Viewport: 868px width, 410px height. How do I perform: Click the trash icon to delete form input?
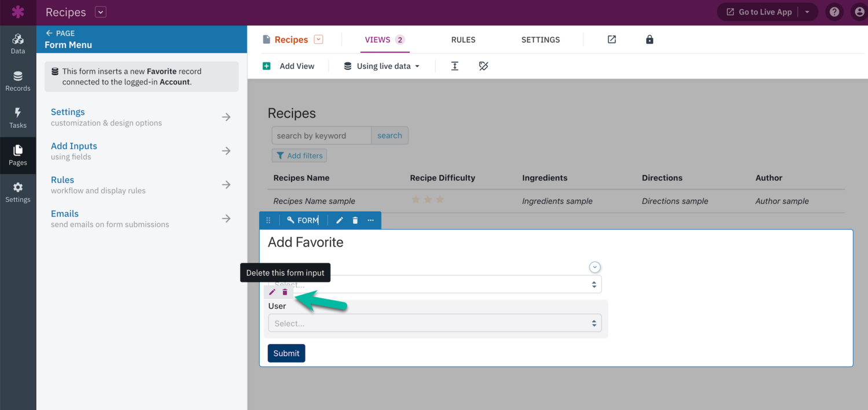pos(285,292)
